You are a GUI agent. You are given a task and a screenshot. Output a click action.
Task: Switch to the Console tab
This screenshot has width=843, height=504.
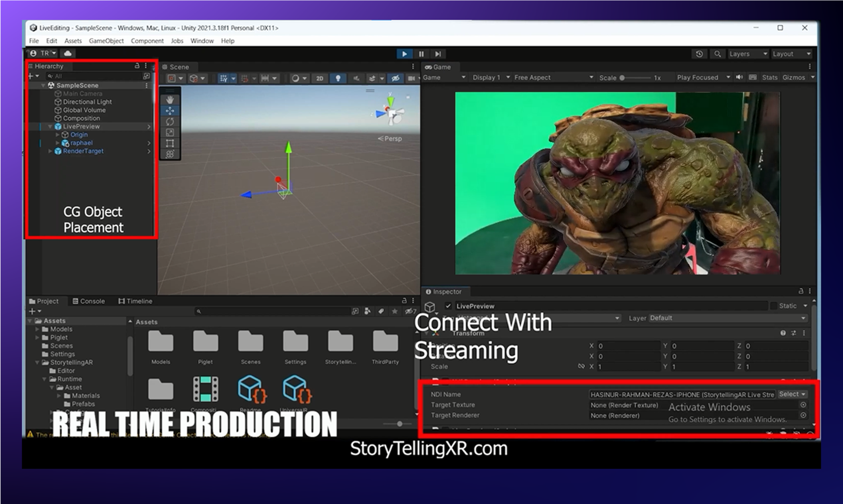tap(89, 301)
